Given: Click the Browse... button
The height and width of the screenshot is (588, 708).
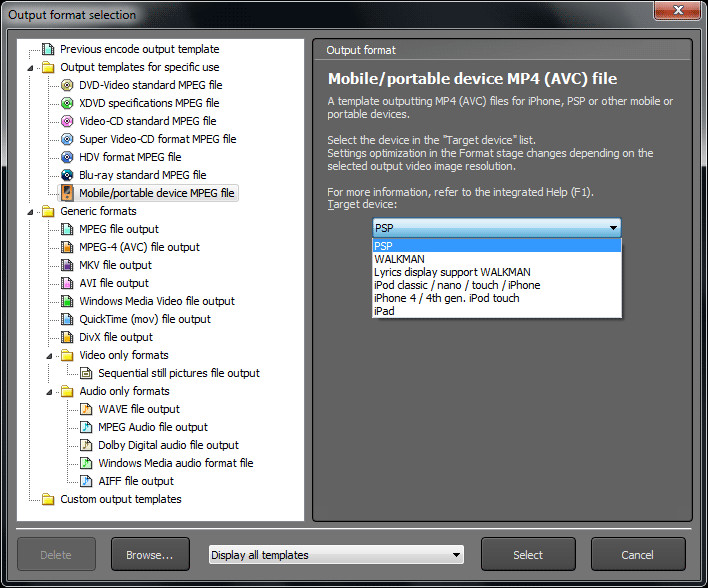Looking at the screenshot, I should pyautogui.click(x=150, y=554).
